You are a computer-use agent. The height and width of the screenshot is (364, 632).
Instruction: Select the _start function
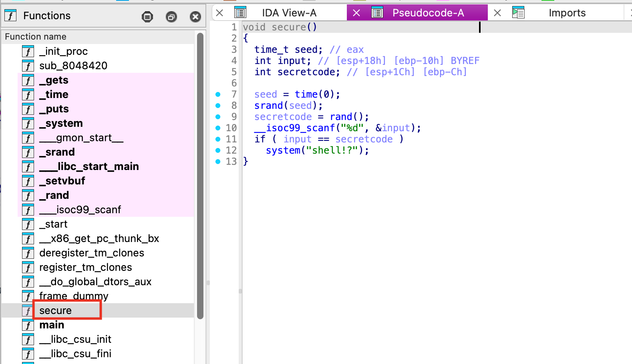[x=53, y=224]
